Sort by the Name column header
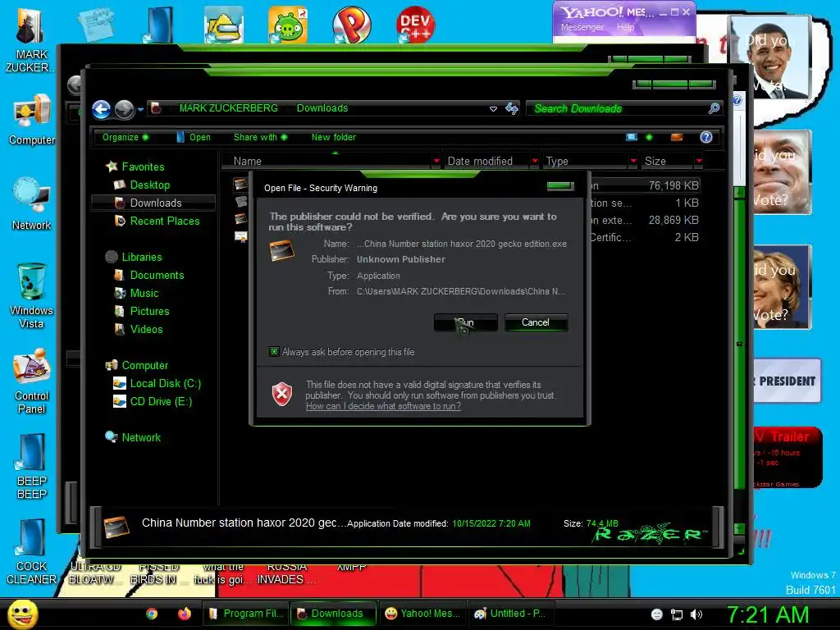Image resolution: width=840 pixels, height=630 pixels. point(326,162)
